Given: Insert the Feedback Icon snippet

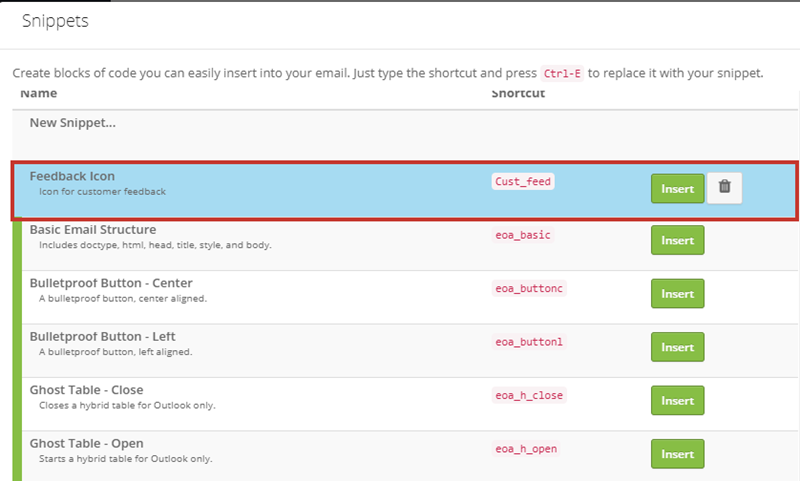Looking at the screenshot, I should click(x=678, y=188).
